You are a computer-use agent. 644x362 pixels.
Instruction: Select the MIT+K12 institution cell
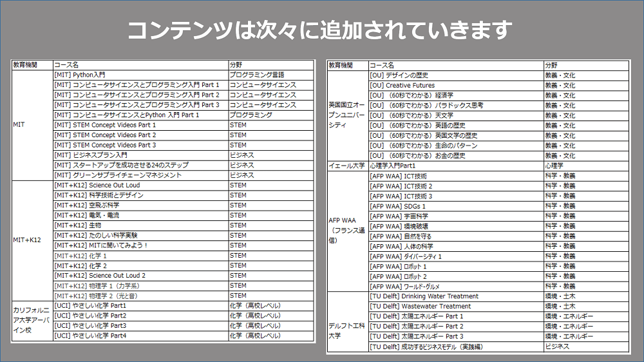pos(32,240)
